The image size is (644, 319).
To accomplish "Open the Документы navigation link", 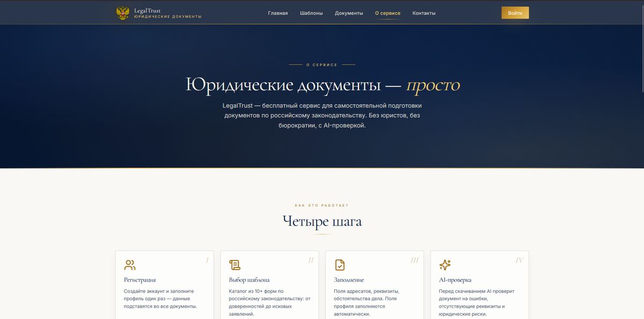I will pos(349,13).
